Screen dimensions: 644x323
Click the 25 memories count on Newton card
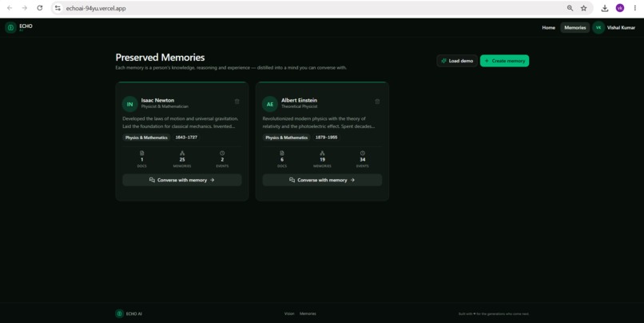[182, 159]
